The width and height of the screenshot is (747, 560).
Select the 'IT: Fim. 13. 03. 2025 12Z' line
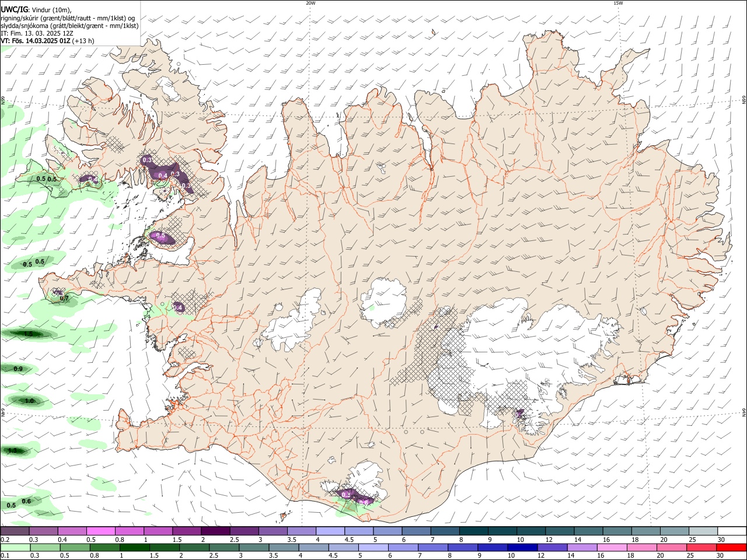tap(37, 33)
